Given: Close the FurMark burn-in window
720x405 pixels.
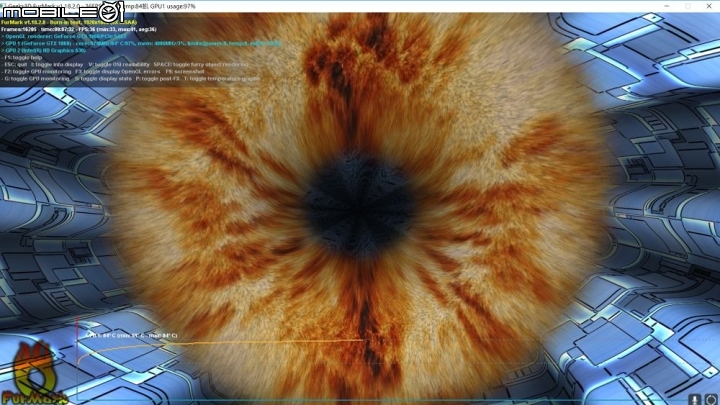Looking at the screenshot, I should (709, 6).
